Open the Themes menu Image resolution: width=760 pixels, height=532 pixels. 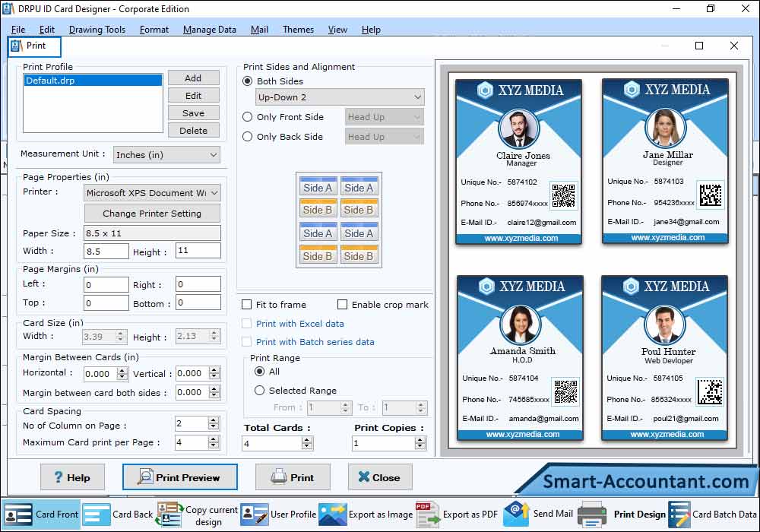point(298,30)
